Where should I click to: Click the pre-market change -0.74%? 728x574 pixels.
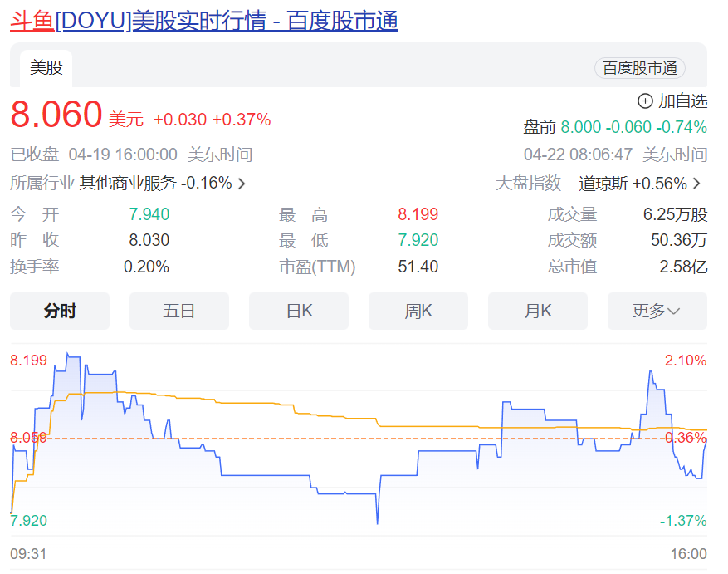tap(682, 127)
